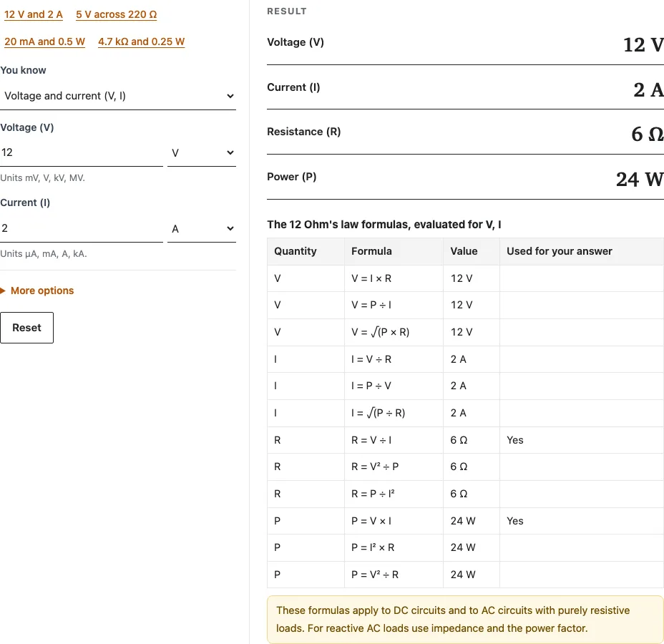Load the 5 V across 220 Ω example

pos(117,14)
